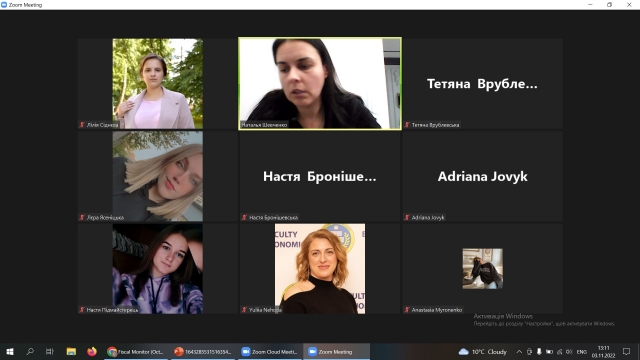Switch to the PowerPoint taskbar window

coord(202,351)
